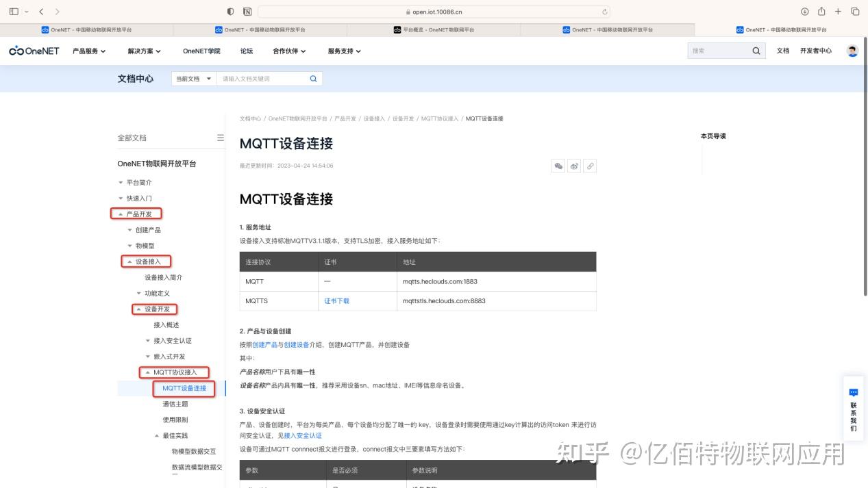
Task: Click the breadcrumb link 设备接入
Action: point(373,118)
